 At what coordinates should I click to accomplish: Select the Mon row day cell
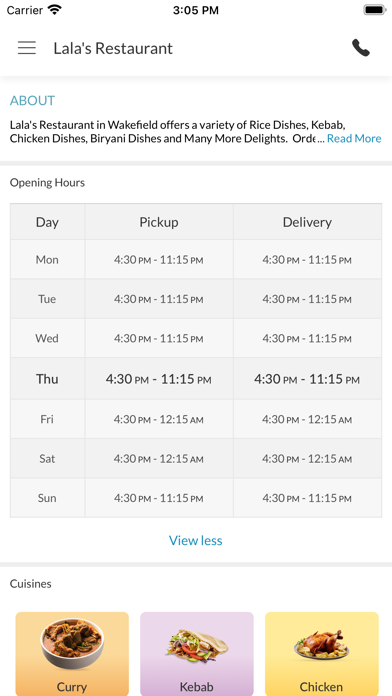pos(47,259)
